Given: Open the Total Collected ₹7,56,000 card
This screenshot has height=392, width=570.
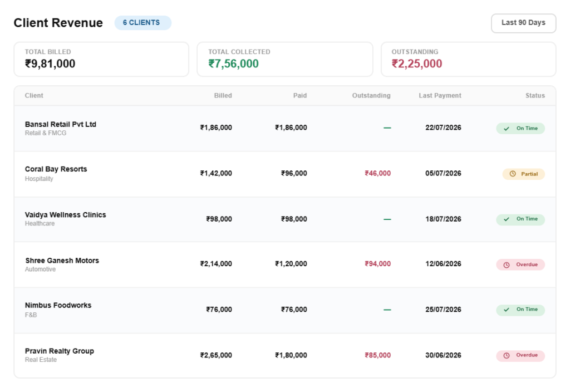Looking at the screenshot, I should tap(285, 59).
